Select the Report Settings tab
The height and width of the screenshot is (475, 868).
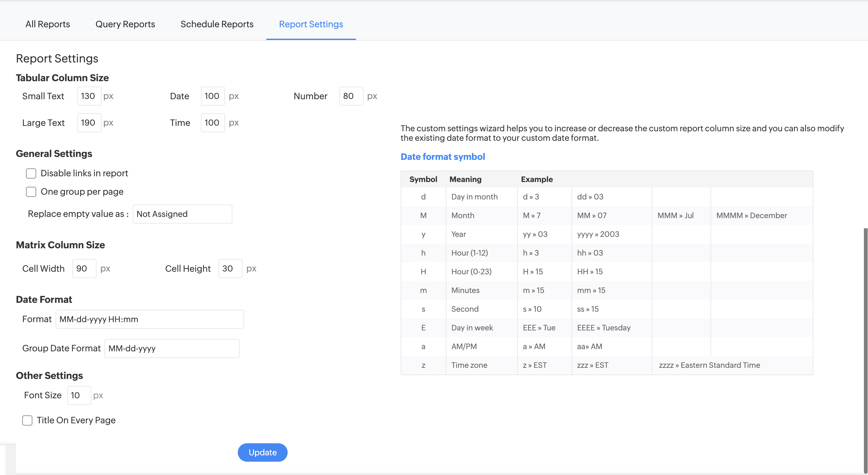point(311,24)
